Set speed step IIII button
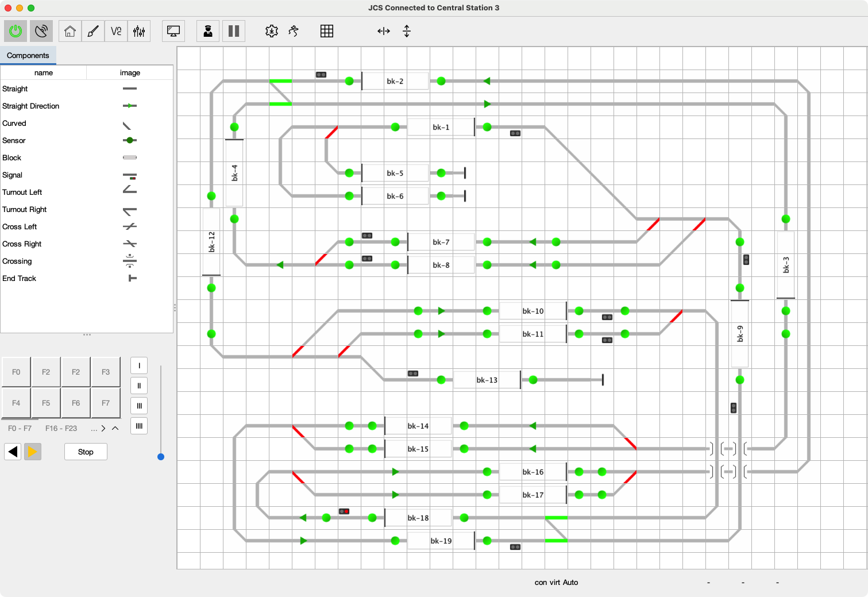This screenshot has width=868, height=597. [139, 426]
